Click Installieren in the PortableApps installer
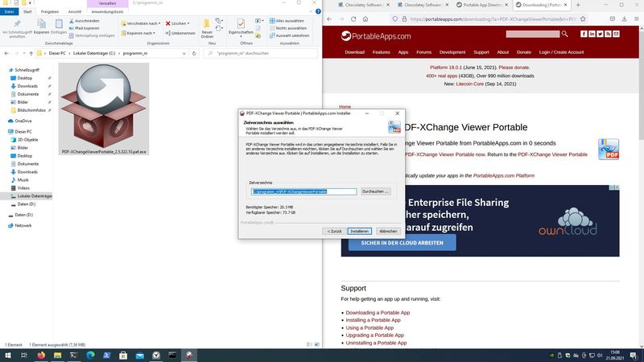This screenshot has width=644, height=362. point(359,231)
